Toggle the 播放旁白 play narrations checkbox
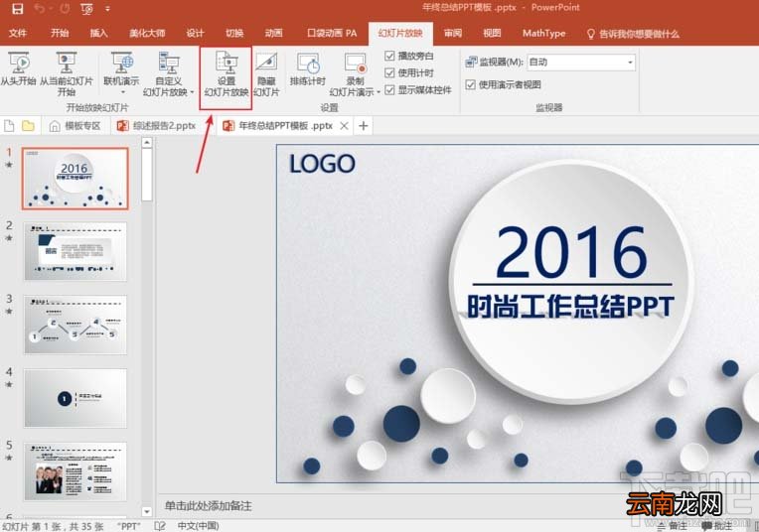Viewport: 759px width, 532px height. click(389, 57)
